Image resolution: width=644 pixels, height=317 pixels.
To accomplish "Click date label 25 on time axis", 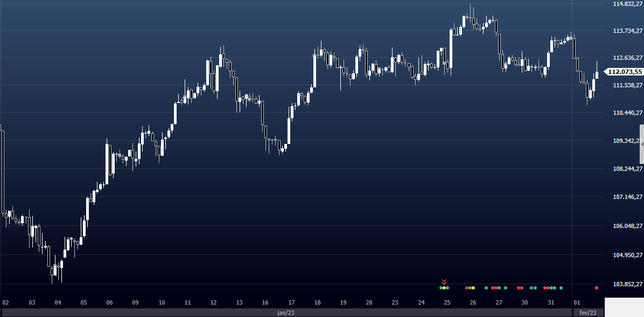I will coord(447,302).
